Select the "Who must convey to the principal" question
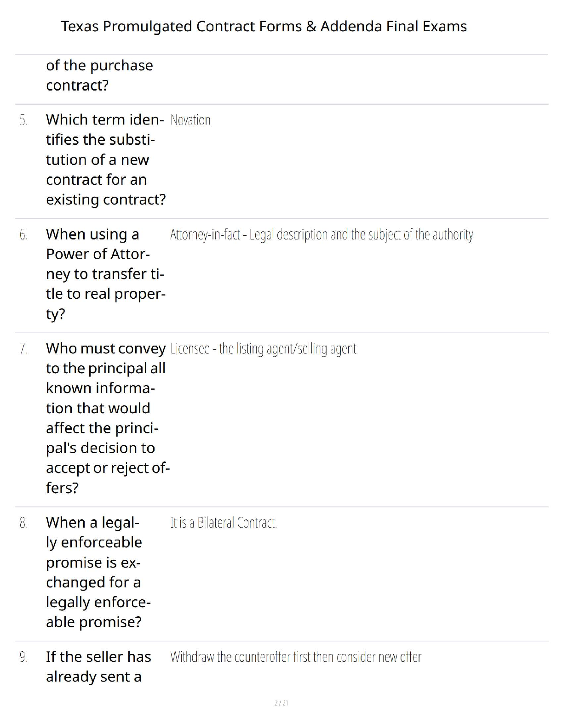 (x=106, y=418)
